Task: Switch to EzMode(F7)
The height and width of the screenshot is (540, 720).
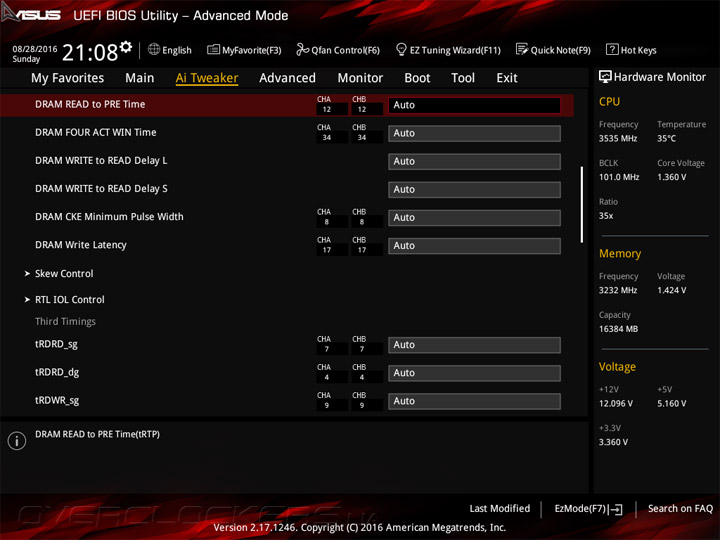Action: (x=588, y=509)
